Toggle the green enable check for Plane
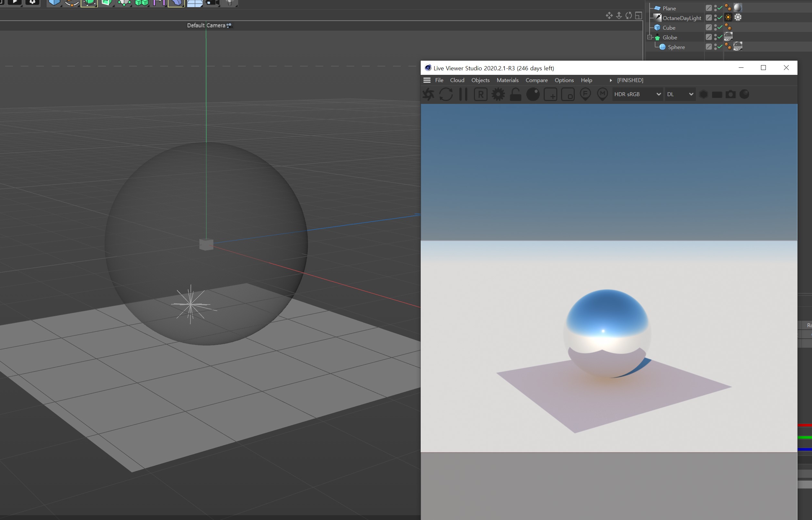 point(720,8)
